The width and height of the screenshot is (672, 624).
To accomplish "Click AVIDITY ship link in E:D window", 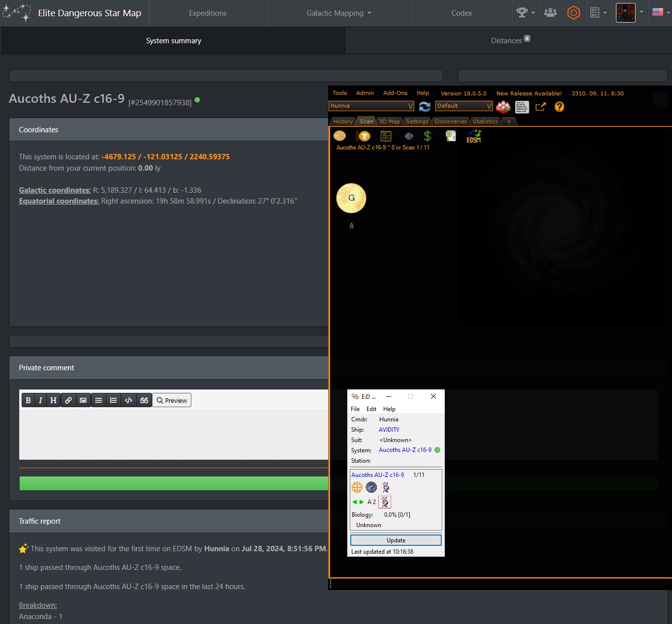I will point(389,430).
